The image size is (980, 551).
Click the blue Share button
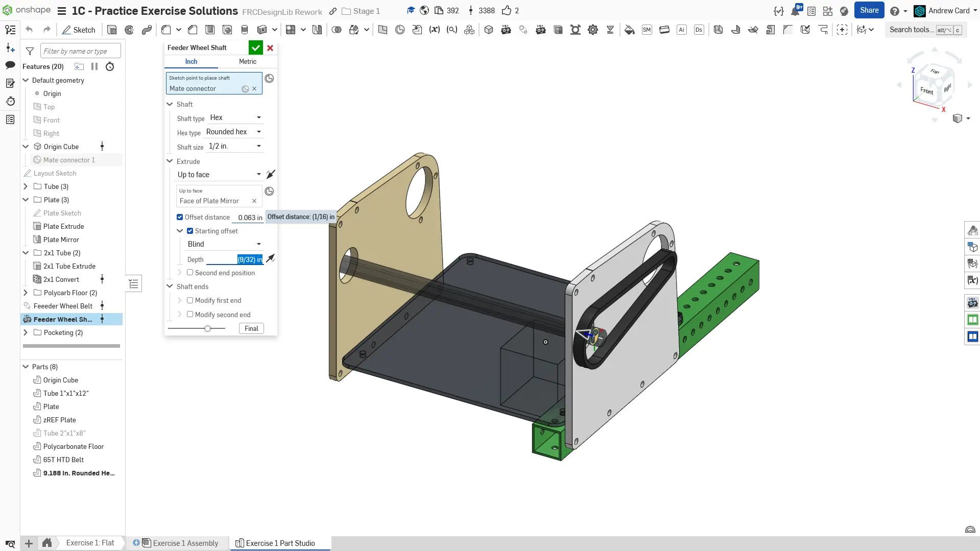click(869, 10)
